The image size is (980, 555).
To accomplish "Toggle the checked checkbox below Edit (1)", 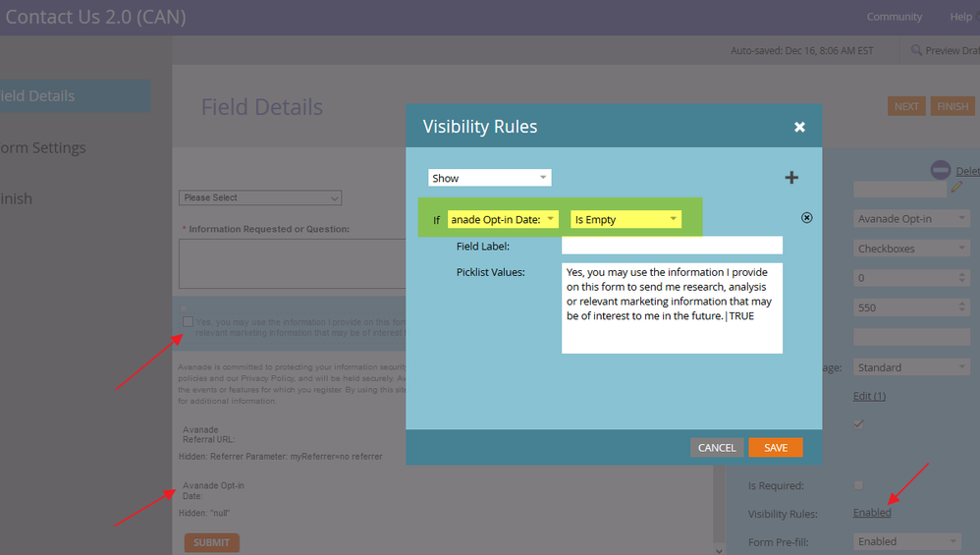I will (x=859, y=424).
